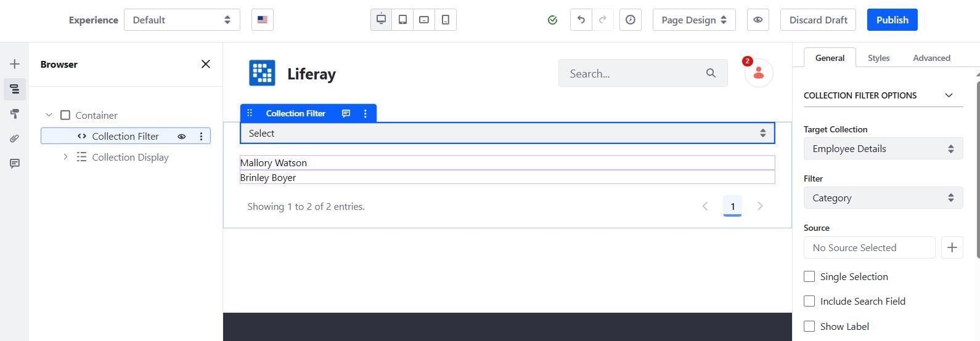Switch to Landscape Phone viewport
Screen dimensions: 980x341
[x=424, y=20]
